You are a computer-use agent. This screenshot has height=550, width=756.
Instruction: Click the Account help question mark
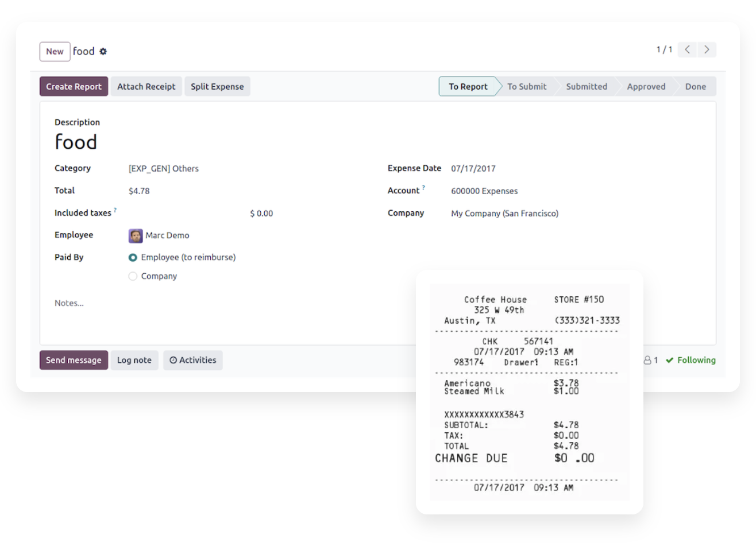tap(424, 188)
